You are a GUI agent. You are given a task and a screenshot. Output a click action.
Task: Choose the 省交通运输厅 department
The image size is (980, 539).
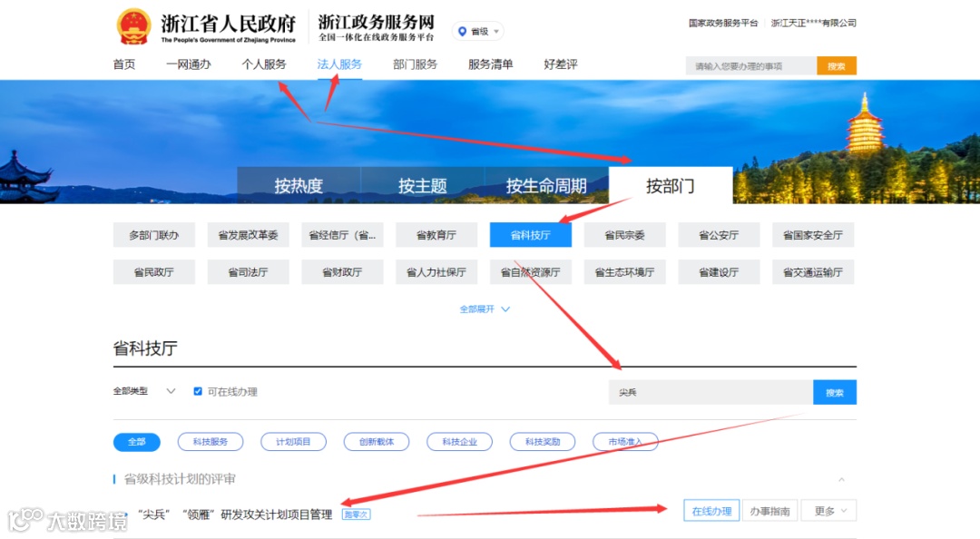(813, 272)
